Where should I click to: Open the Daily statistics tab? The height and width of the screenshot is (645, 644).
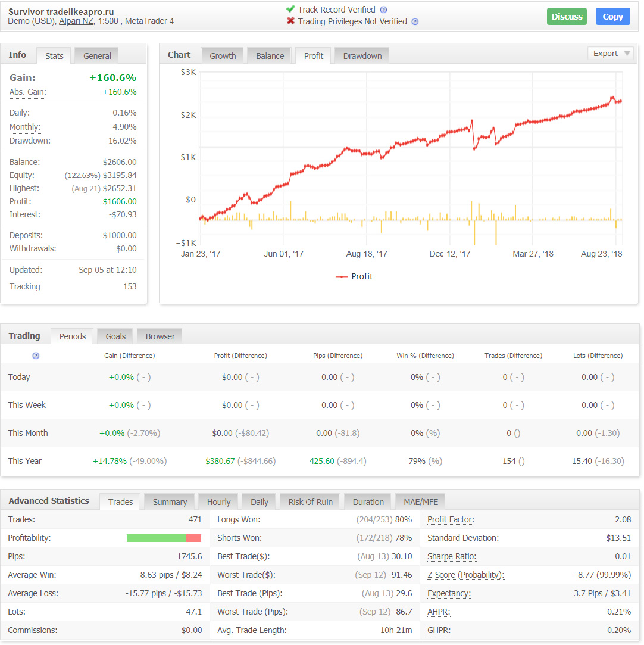click(x=260, y=502)
